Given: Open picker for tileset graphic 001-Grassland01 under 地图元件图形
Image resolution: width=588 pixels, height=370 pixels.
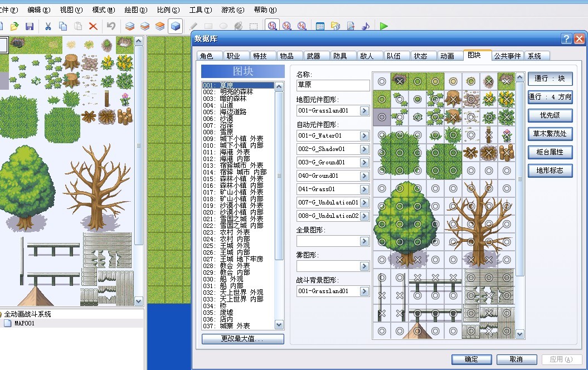Looking at the screenshot, I should point(364,110).
